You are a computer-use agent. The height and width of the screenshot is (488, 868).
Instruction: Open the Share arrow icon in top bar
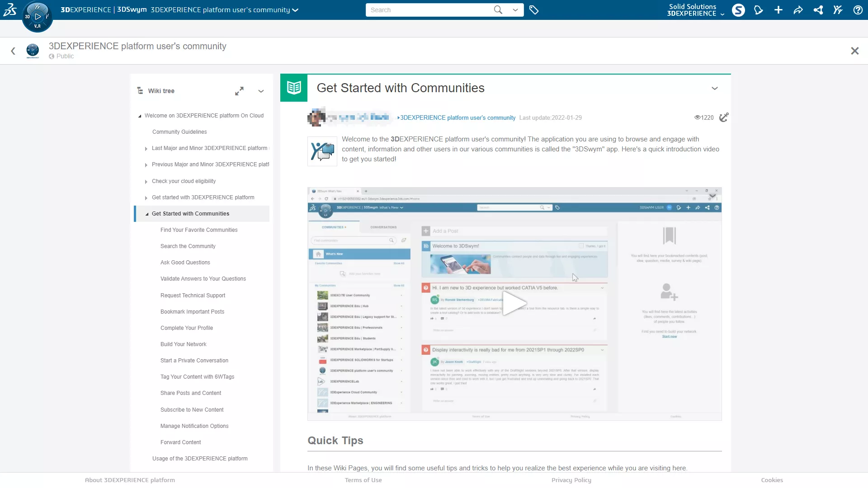coord(798,10)
